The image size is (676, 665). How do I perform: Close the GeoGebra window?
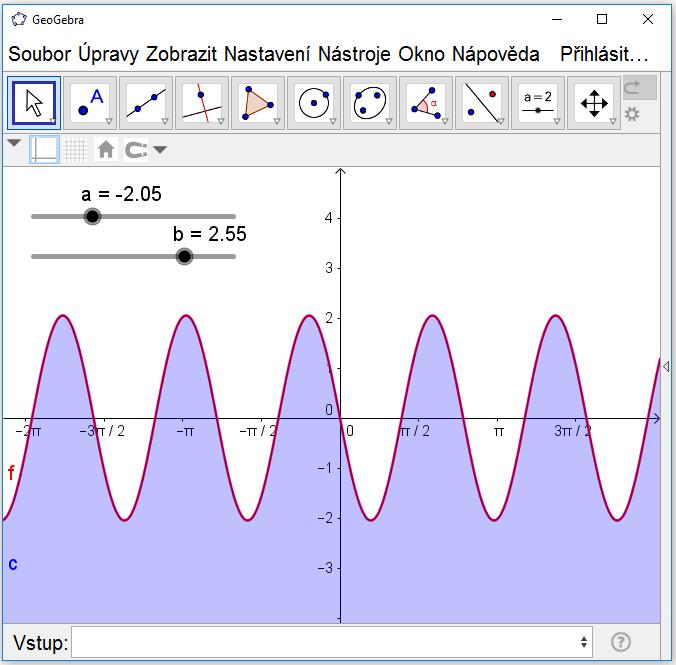click(x=648, y=19)
